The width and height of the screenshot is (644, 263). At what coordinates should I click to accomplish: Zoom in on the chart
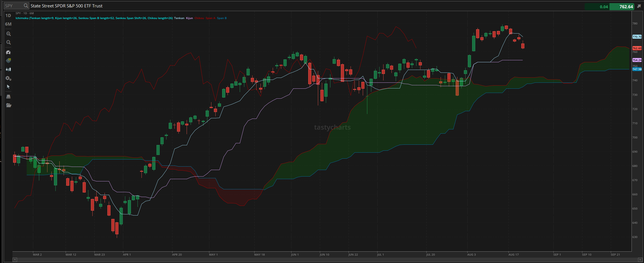pyautogui.click(x=9, y=34)
